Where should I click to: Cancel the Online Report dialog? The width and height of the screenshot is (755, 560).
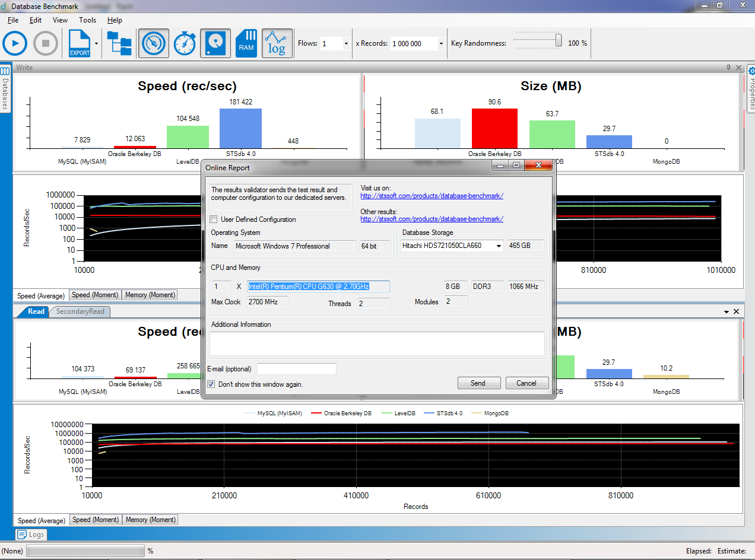pyautogui.click(x=526, y=383)
